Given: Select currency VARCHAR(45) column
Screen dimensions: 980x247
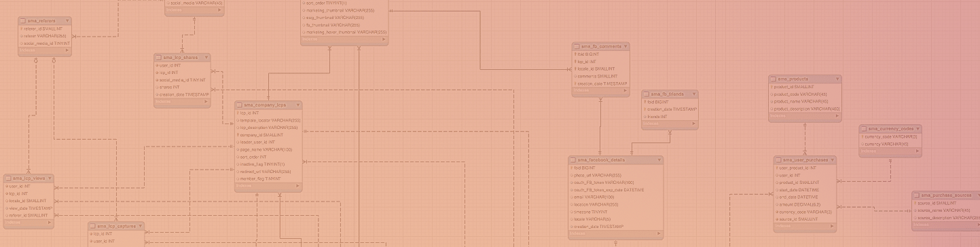Looking at the screenshot, I should (891, 144).
